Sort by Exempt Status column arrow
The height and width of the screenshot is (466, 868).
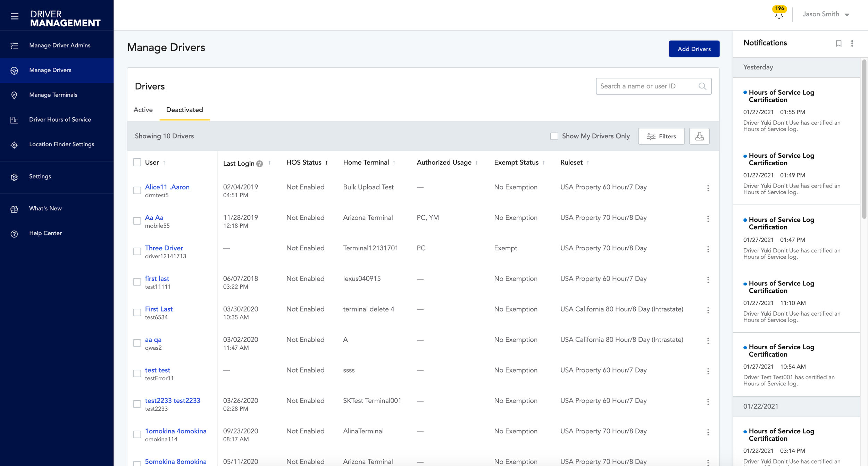pyautogui.click(x=543, y=163)
